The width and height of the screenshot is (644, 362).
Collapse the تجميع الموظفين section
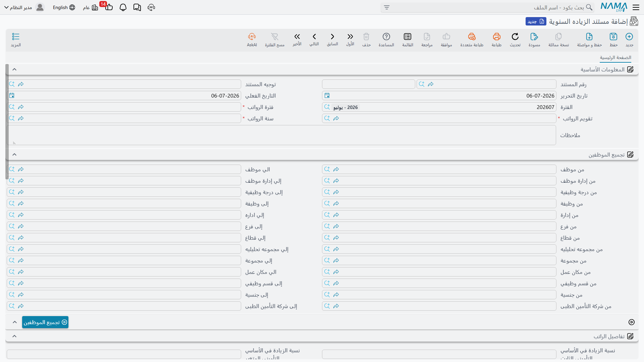coord(14,155)
